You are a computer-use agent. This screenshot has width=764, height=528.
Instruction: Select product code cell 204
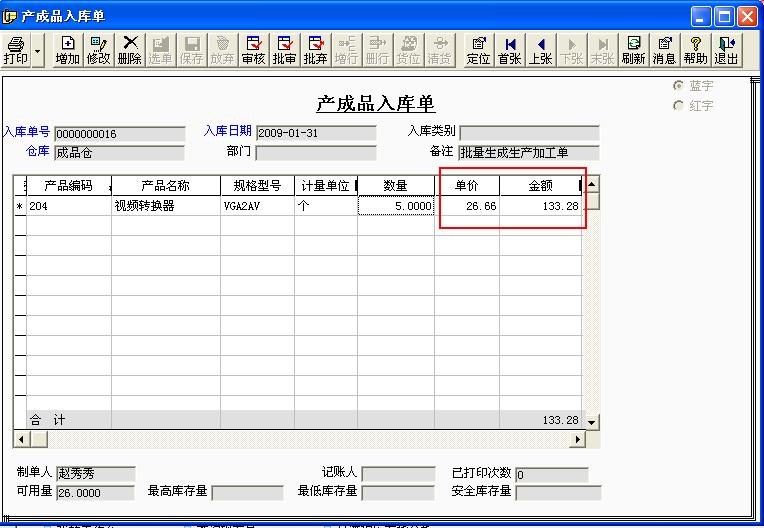click(69, 206)
